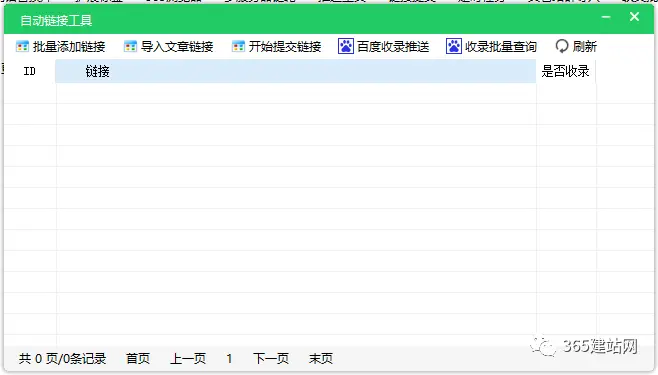Image resolution: width=658 pixels, height=375 pixels.
Task: Run 收录批量查询 from toolbar label
Action: coord(501,47)
